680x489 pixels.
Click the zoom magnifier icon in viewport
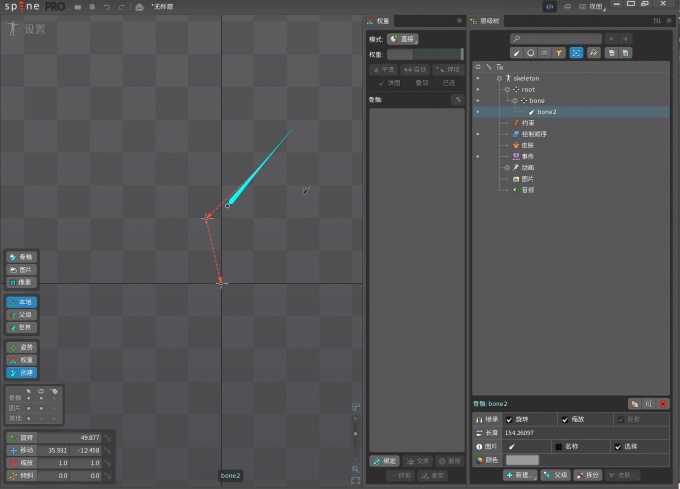(355, 469)
